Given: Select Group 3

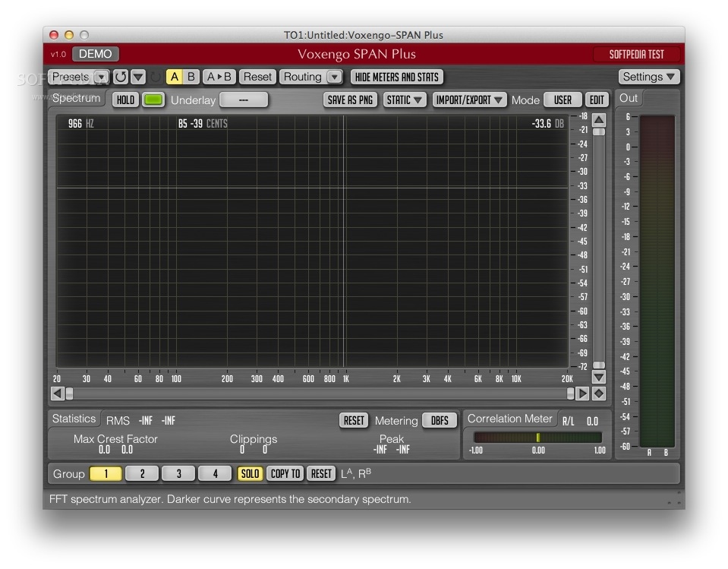Looking at the screenshot, I should coord(178,474).
